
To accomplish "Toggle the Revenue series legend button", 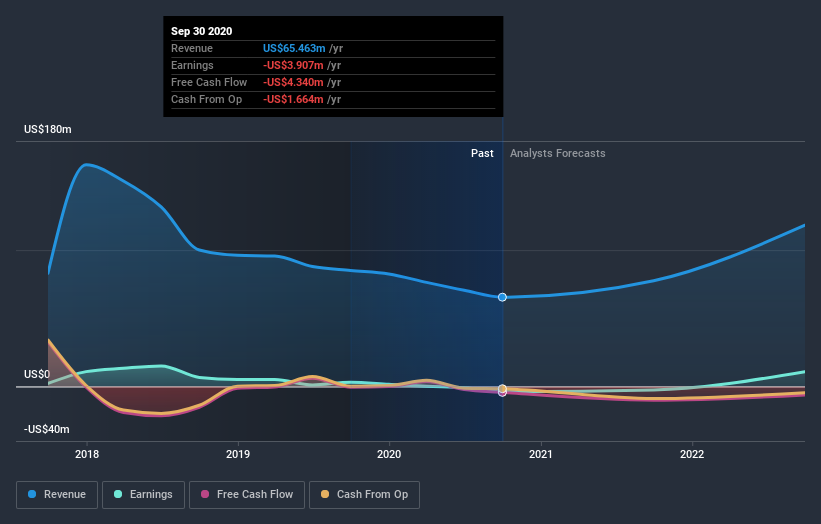I will click(x=57, y=495).
